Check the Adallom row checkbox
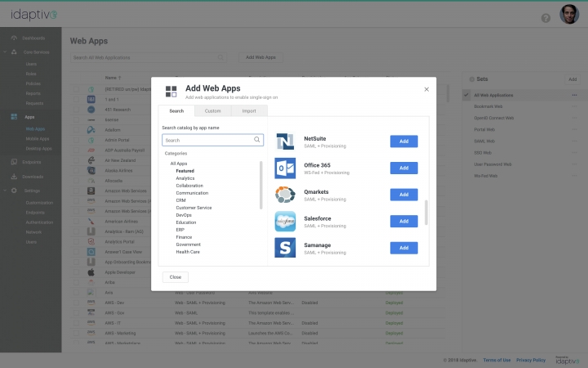The height and width of the screenshot is (368, 588). [76, 130]
